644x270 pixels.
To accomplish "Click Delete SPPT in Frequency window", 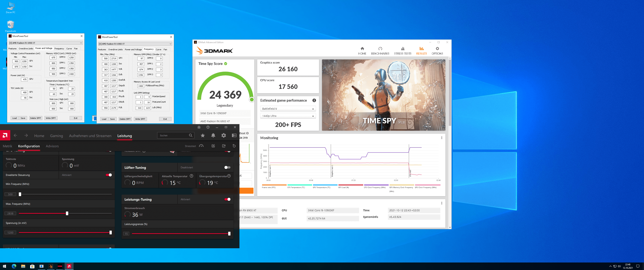I will pos(125,119).
